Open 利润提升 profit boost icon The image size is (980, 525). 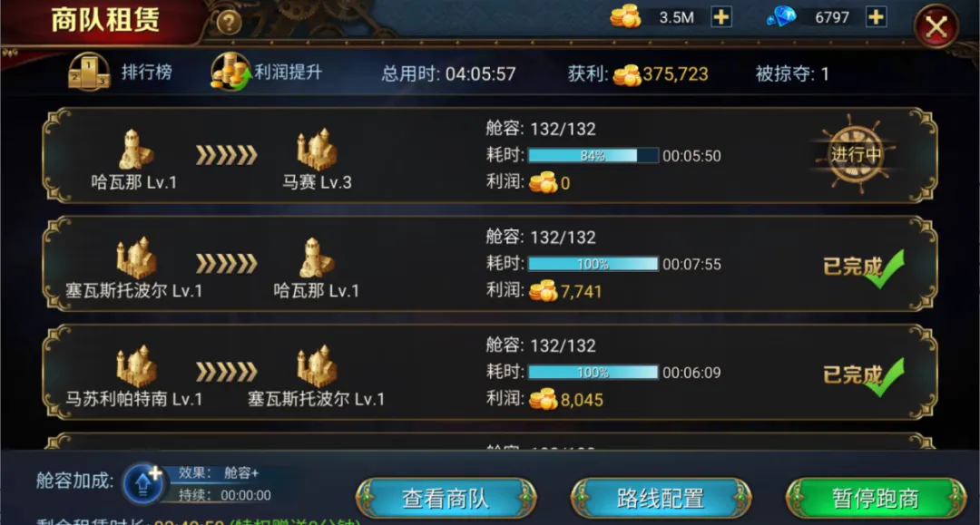(x=230, y=71)
